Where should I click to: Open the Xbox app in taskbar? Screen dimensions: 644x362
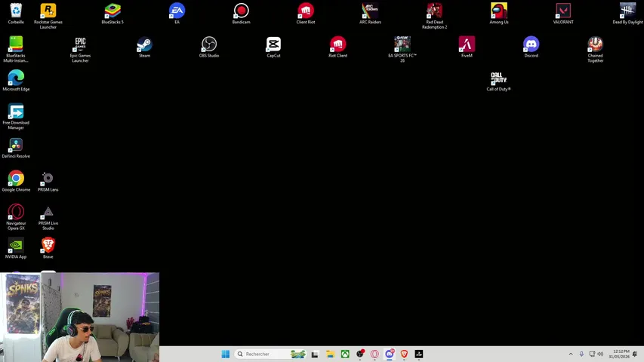(x=345, y=354)
